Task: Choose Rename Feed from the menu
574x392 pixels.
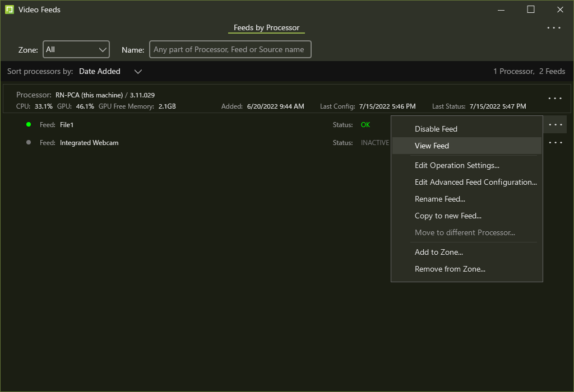Action: tap(439, 199)
